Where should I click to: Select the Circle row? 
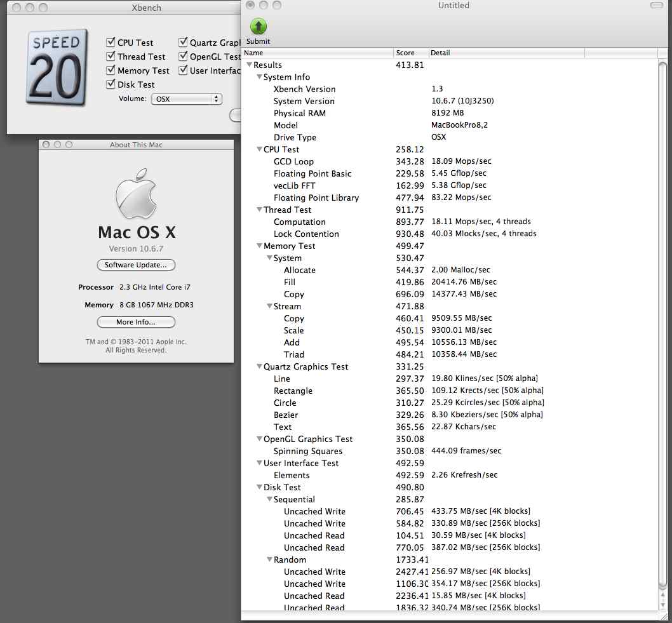coord(449,403)
